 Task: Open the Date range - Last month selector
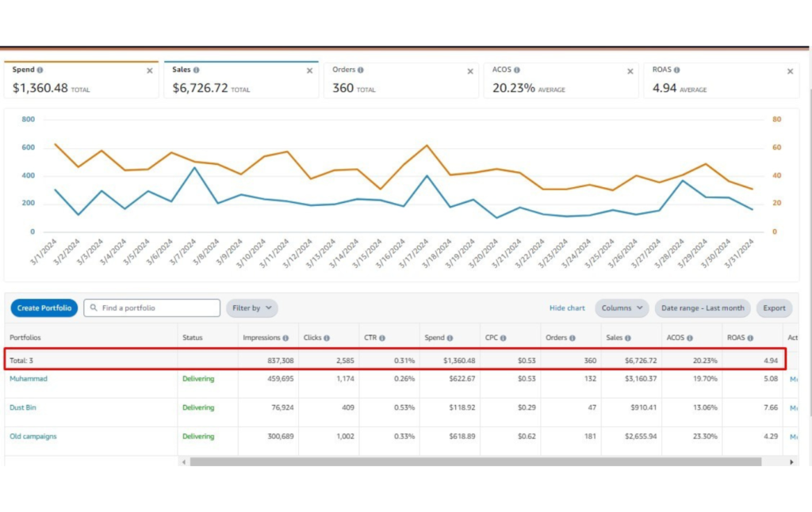[703, 308]
